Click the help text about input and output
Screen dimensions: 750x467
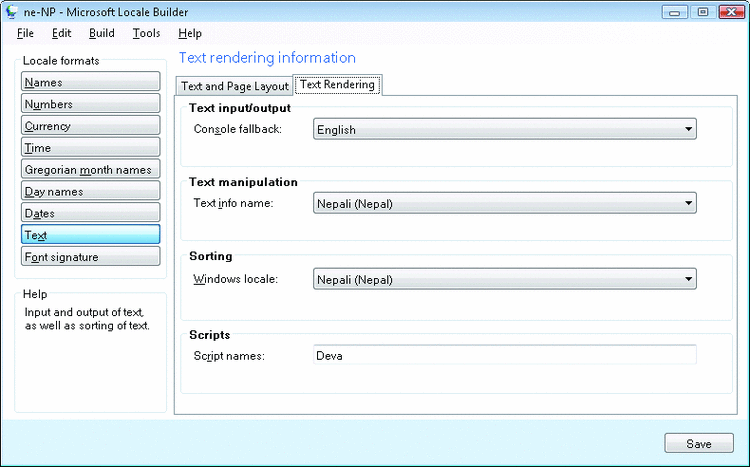pyautogui.click(x=87, y=319)
